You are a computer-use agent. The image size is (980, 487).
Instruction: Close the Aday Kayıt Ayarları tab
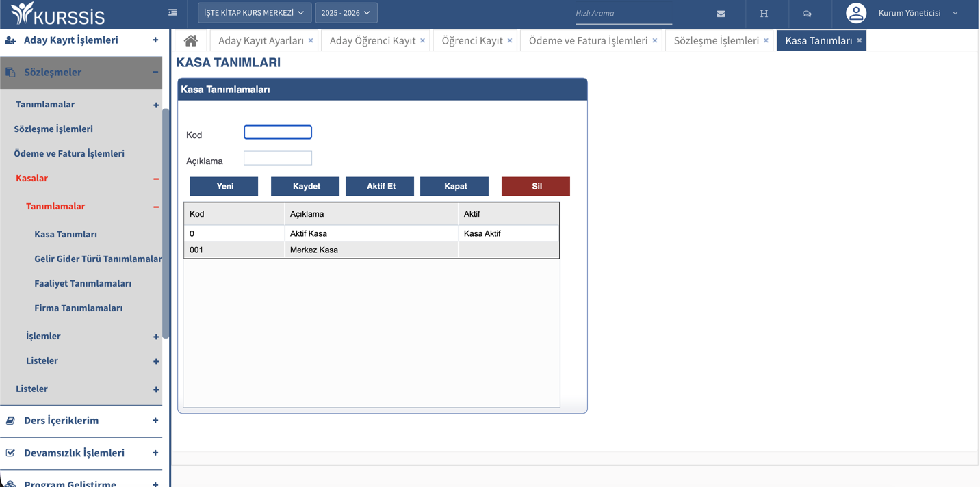click(311, 41)
